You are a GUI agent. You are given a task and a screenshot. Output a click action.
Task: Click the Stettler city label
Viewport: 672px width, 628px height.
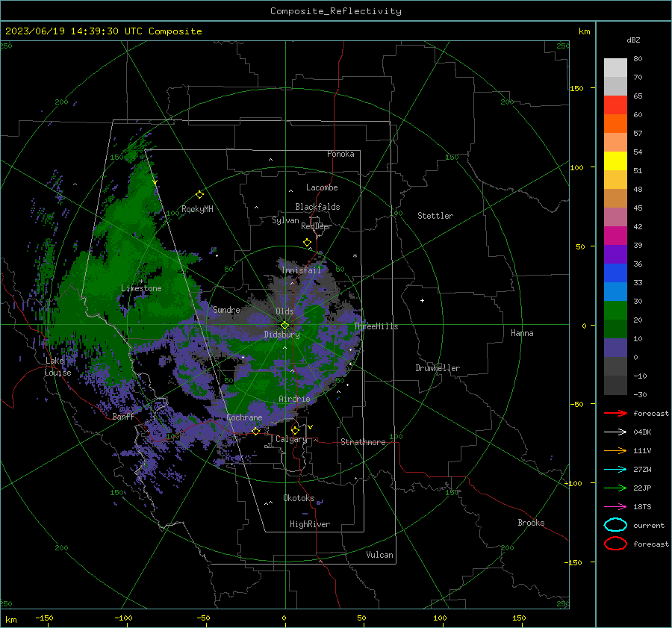[435, 216]
